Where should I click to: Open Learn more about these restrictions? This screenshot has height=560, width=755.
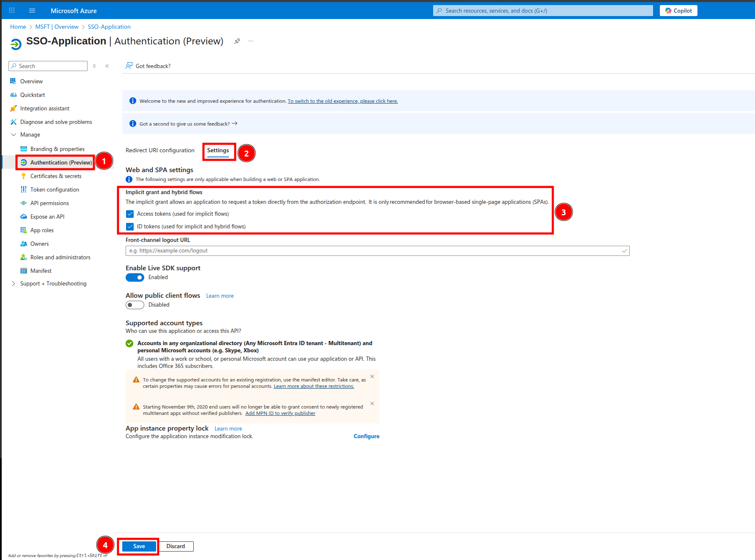point(314,386)
